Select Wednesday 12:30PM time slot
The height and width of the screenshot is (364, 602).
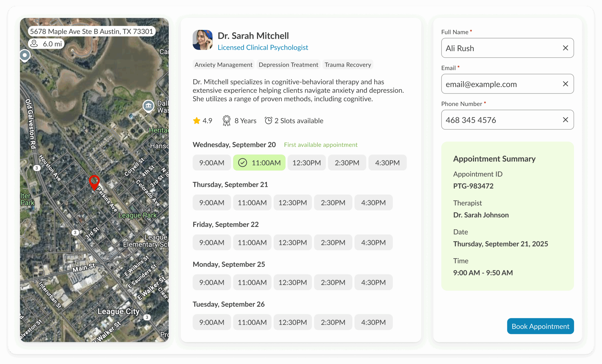(306, 163)
